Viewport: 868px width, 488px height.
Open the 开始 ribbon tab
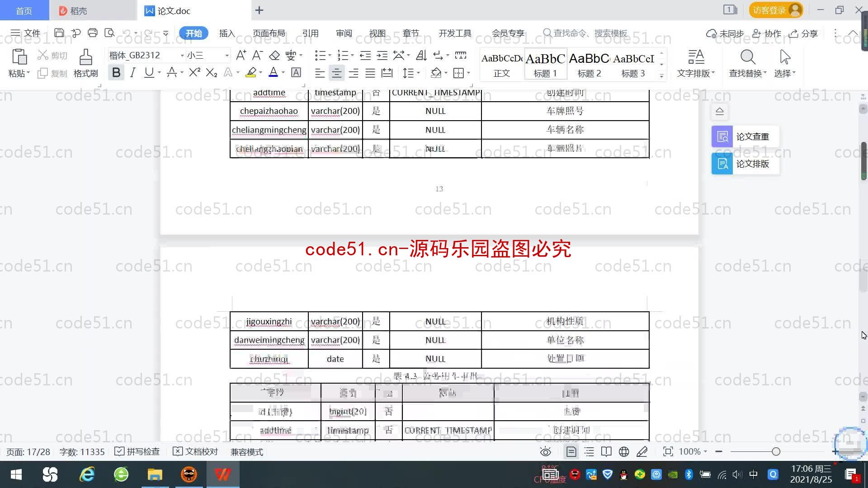pyautogui.click(x=193, y=33)
